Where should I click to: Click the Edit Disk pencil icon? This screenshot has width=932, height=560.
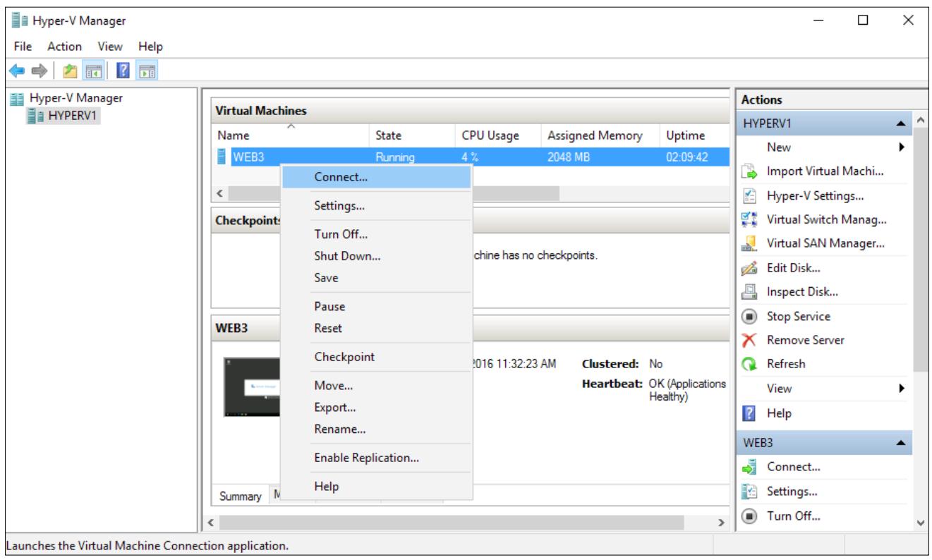(x=749, y=268)
